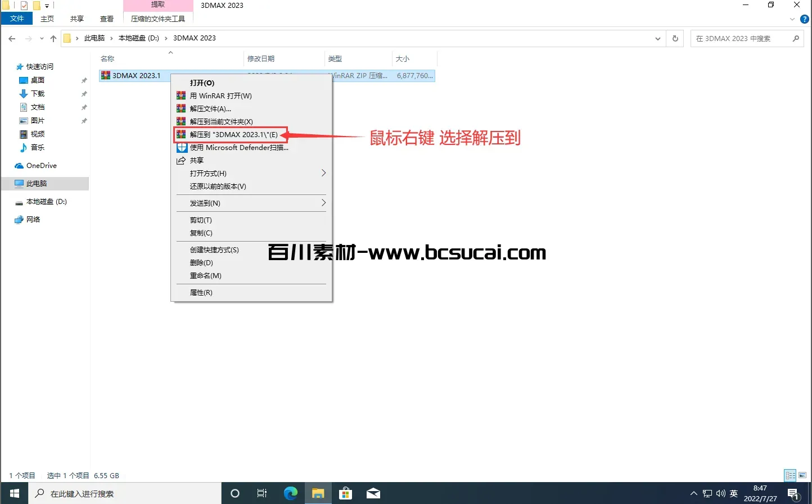Open the Windows Start menu
This screenshot has width=812, height=504.
pyautogui.click(x=14, y=493)
